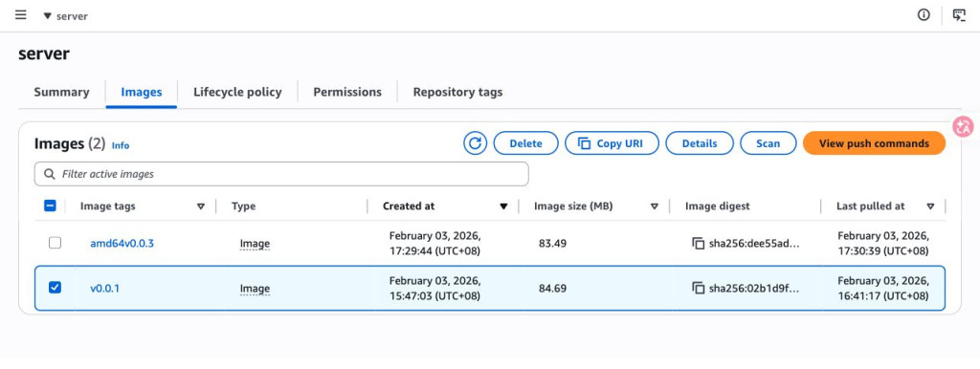Open image Details button
The image size is (980, 369).
[700, 143]
